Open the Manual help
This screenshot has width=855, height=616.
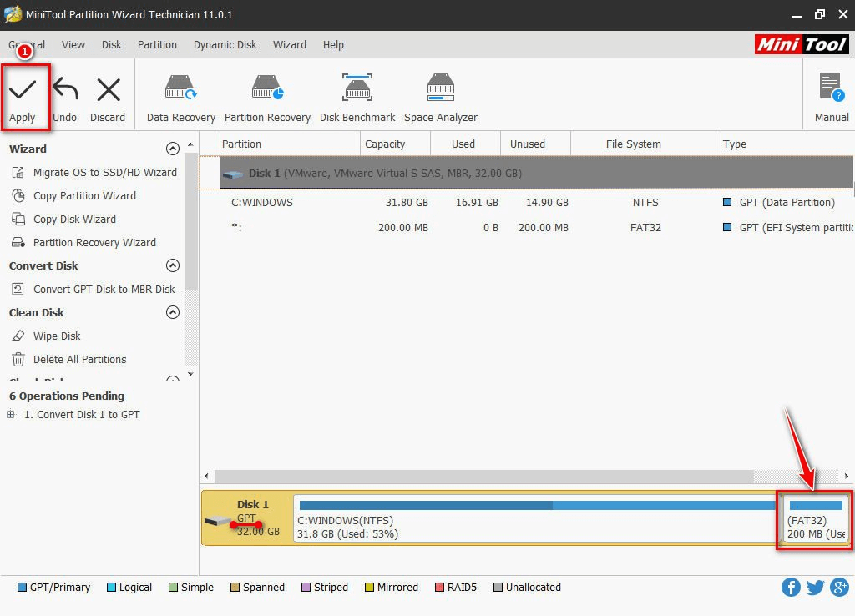[832, 99]
